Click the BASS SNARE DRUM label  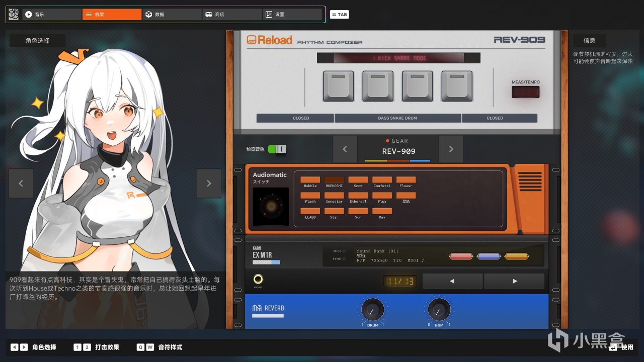[397, 118]
